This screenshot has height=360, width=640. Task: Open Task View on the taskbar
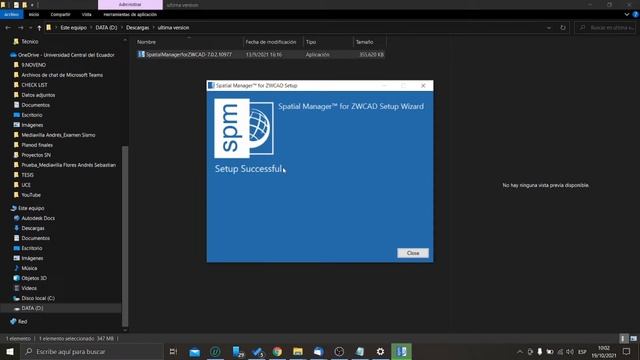tap(173, 351)
